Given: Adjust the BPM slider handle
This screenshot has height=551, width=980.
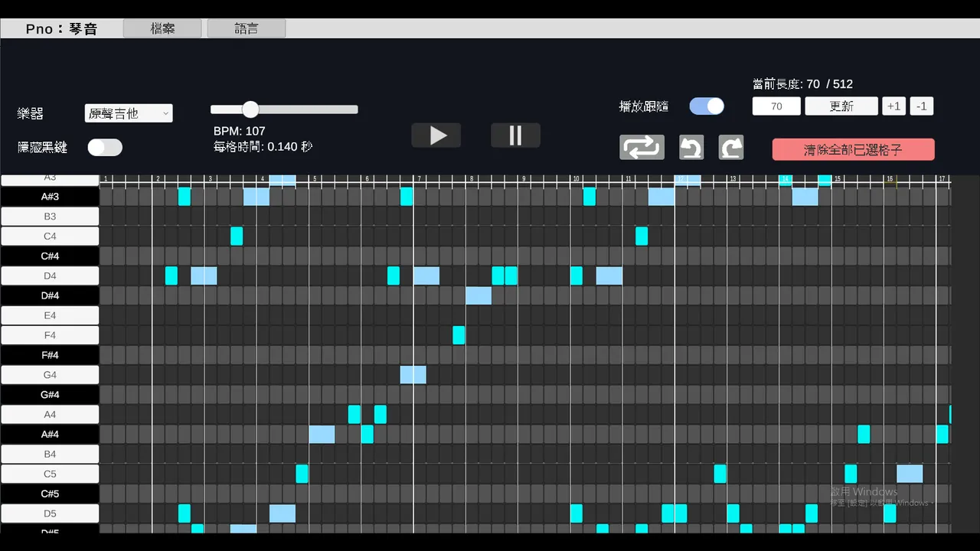Looking at the screenshot, I should click(250, 109).
